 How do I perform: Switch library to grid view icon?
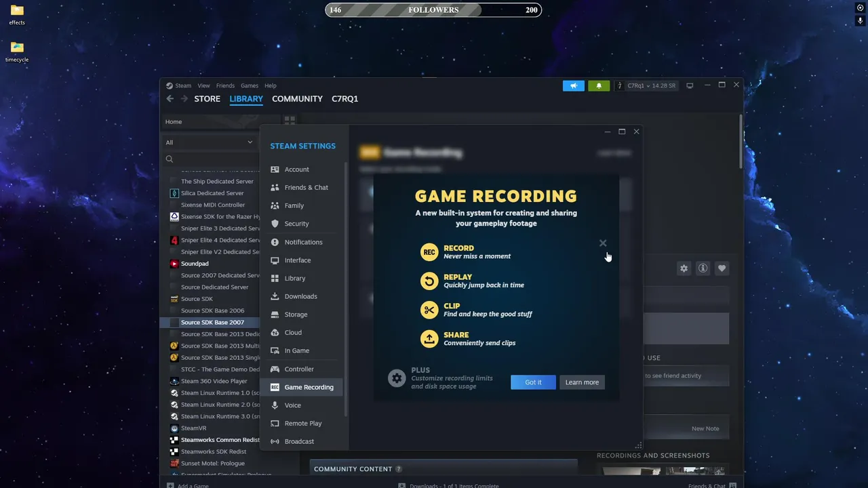pyautogui.click(x=290, y=121)
